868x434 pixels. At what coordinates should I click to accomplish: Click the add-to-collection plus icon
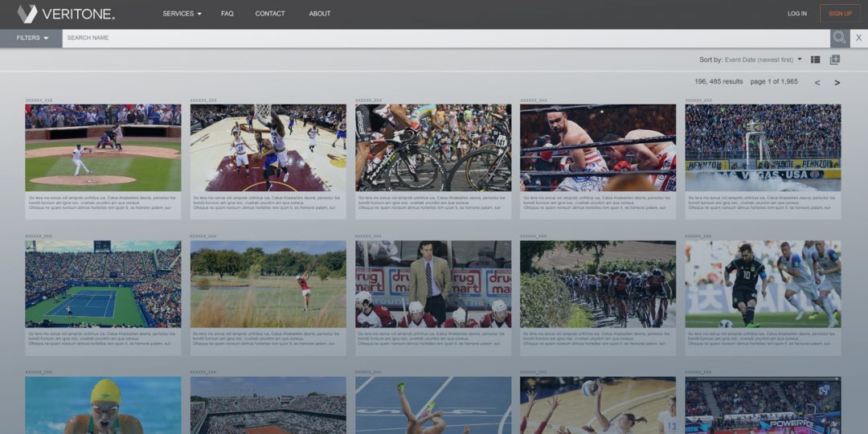835,59
